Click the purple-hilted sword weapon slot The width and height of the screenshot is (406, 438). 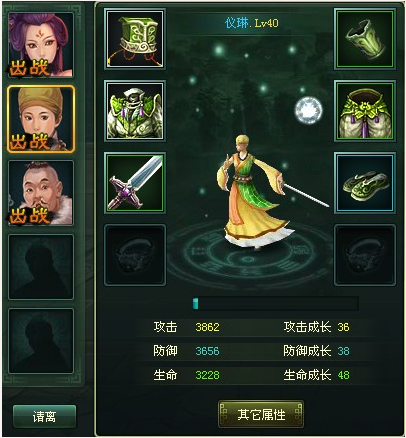[135, 183]
